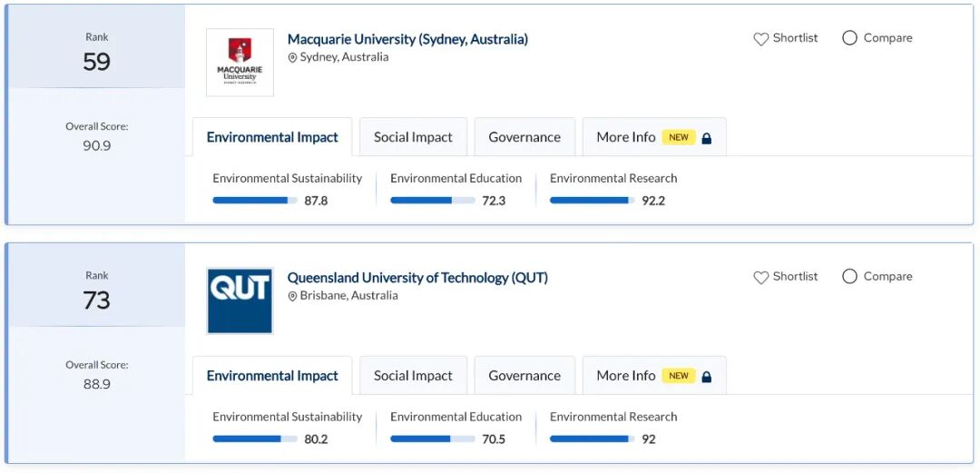Viewport: 980px width, 473px height.
Task: Switch to Governance tab for QUT
Action: (524, 376)
